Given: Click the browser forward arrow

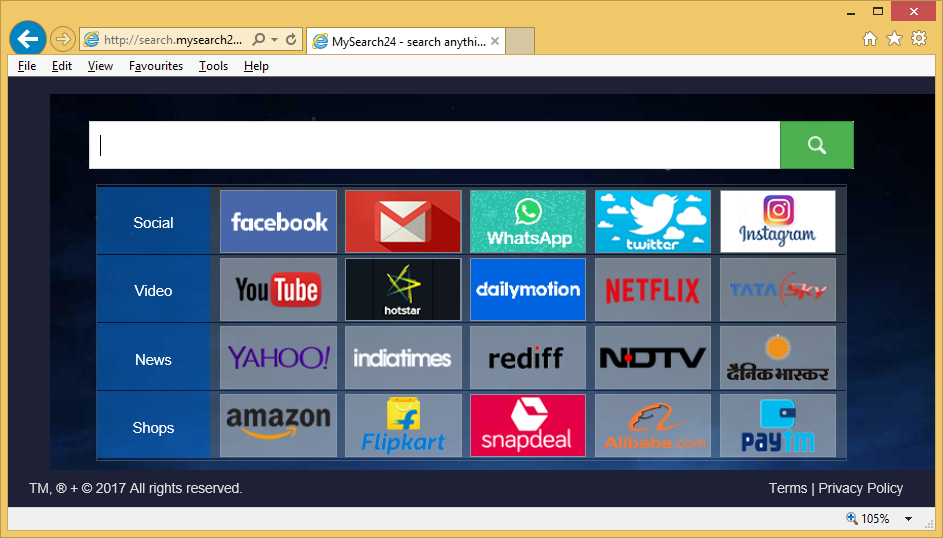Looking at the screenshot, I should point(63,40).
